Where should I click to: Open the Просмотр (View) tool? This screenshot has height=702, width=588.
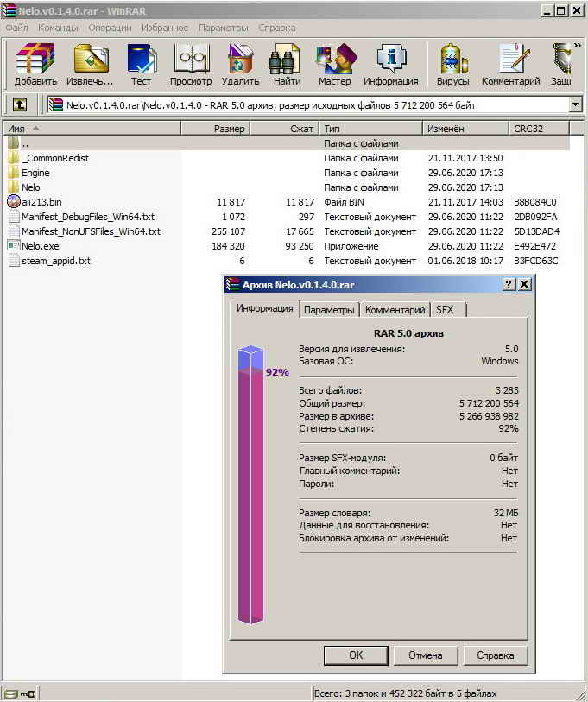point(191,65)
